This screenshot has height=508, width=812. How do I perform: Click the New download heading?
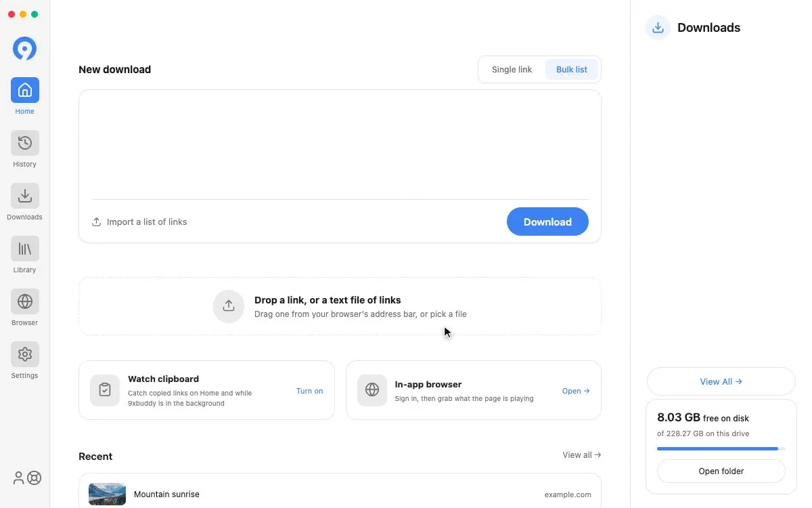click(114, 70)
